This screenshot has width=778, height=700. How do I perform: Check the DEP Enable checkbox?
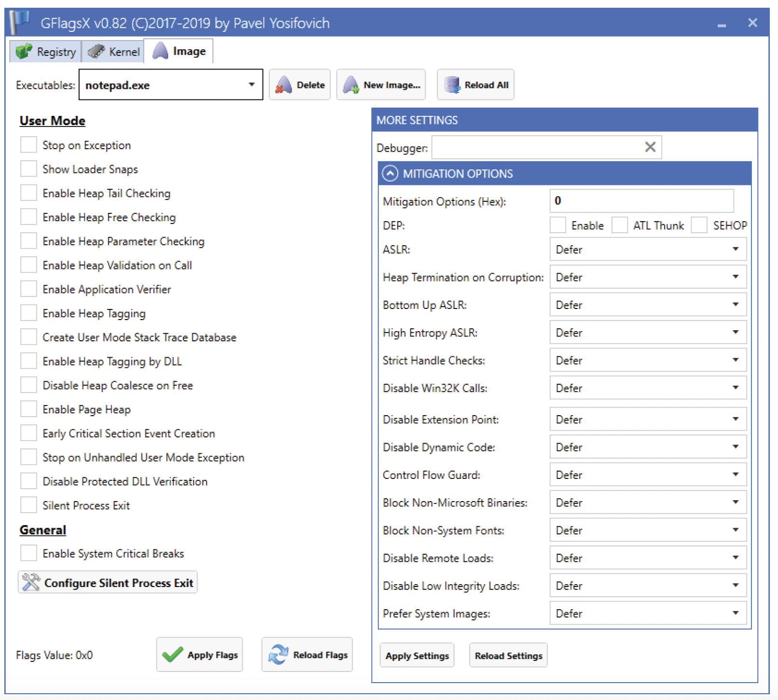[x=558, y=225]
